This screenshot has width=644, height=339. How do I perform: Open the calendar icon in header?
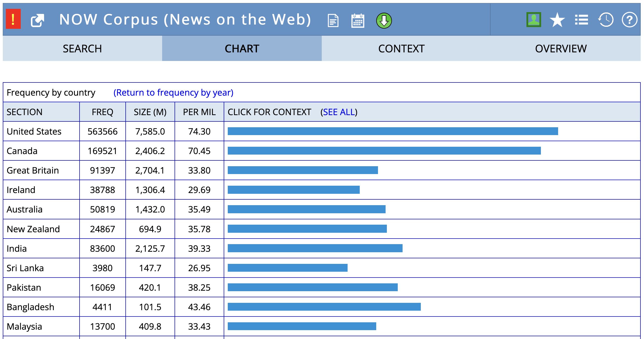click(358, 20)
